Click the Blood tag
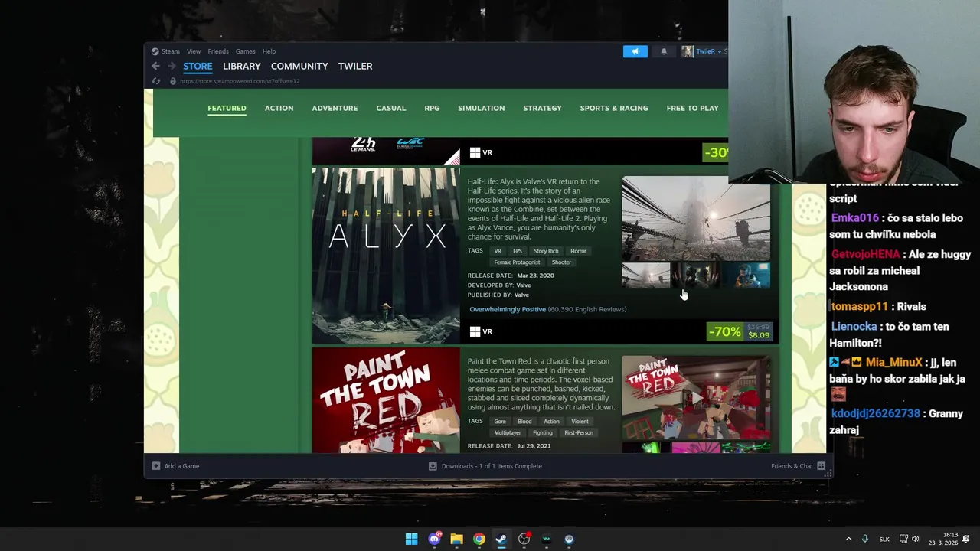This screenshot has width=980, height=551. click(x=524, y=422)
